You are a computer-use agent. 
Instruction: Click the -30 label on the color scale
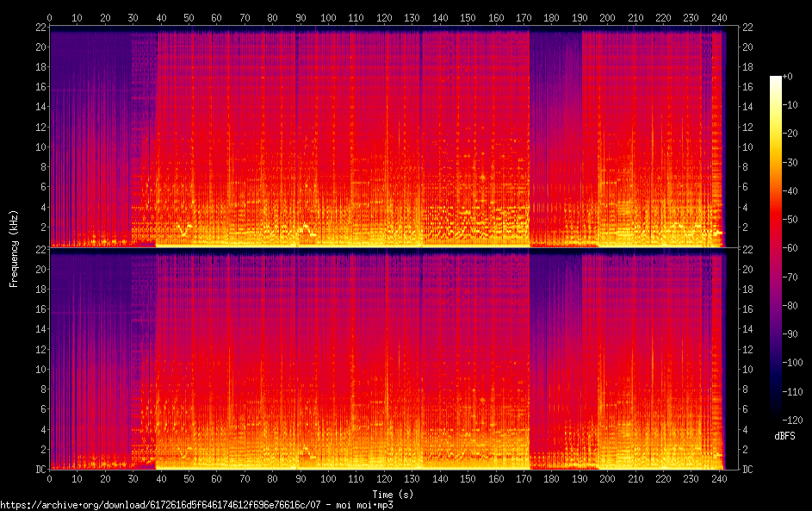tap(789, 161)
